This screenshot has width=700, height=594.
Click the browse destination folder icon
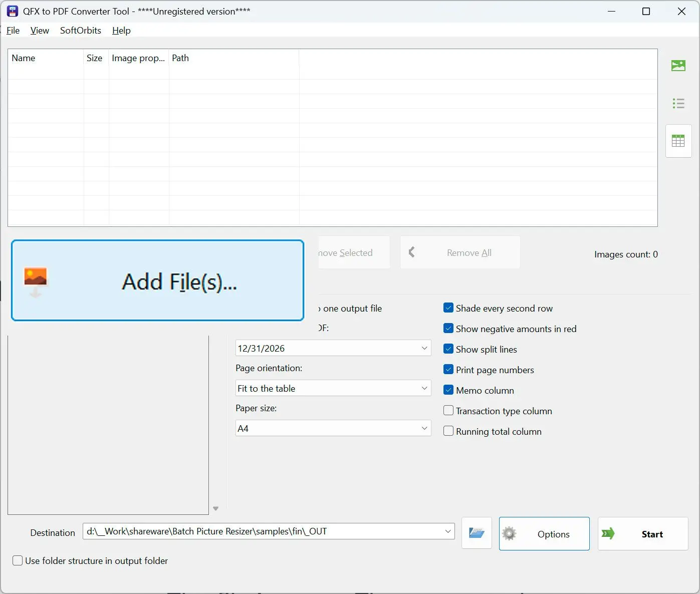coord(477,533)
